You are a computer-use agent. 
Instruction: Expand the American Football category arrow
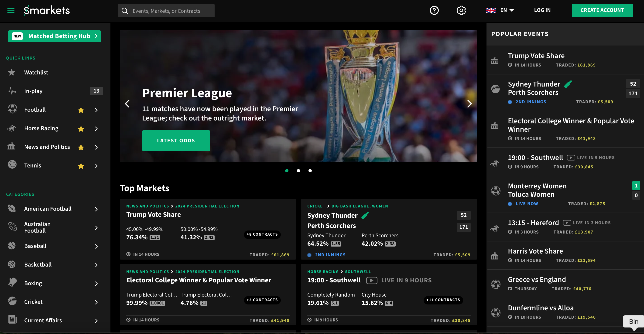(x=97, y=209)
